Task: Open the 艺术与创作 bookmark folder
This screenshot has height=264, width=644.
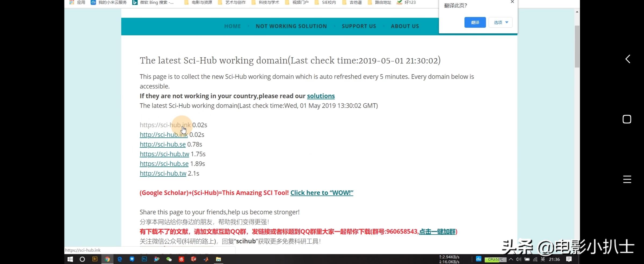Action: coord(232,2)
